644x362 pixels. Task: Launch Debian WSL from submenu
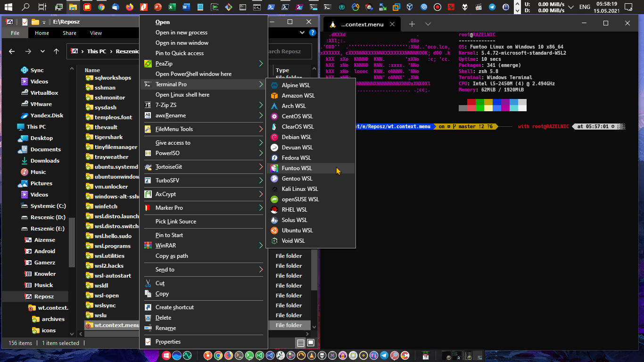click(311, 137)
